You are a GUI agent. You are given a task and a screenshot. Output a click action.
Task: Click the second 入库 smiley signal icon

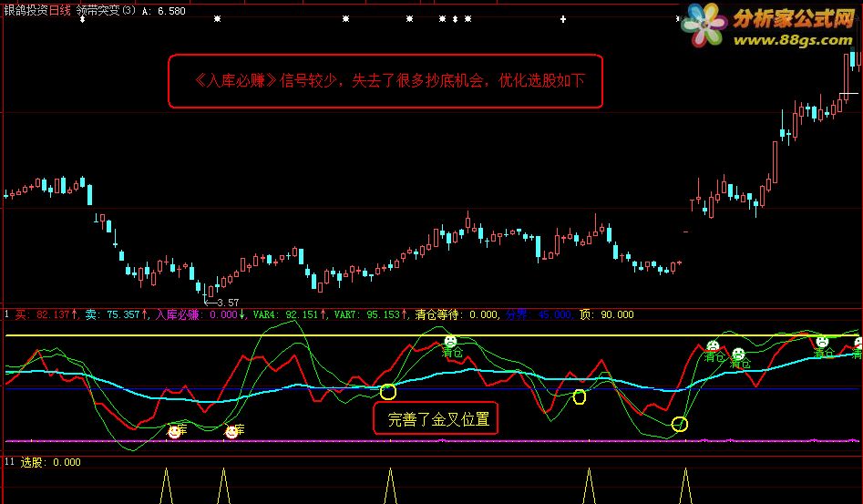(x=231, y=432)
